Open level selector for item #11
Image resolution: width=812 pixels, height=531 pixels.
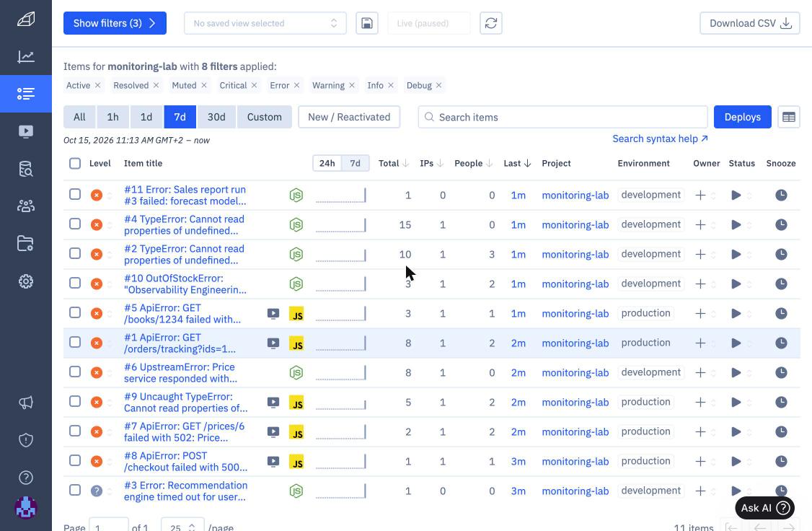(x=110, y=196)
